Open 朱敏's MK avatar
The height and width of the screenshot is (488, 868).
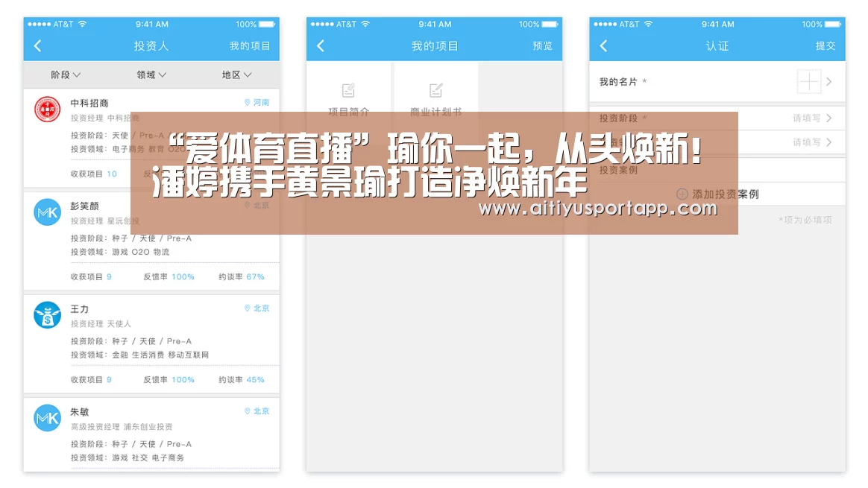48,418
